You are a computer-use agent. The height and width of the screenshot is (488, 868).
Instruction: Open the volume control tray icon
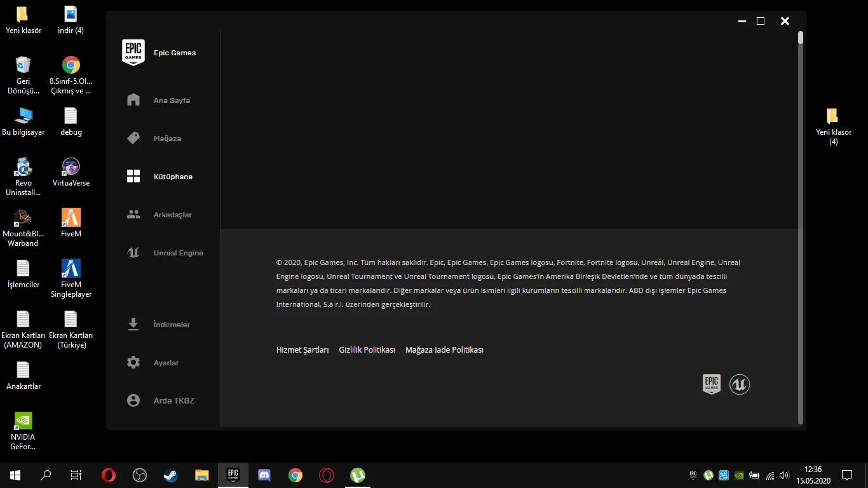[785, 475]
